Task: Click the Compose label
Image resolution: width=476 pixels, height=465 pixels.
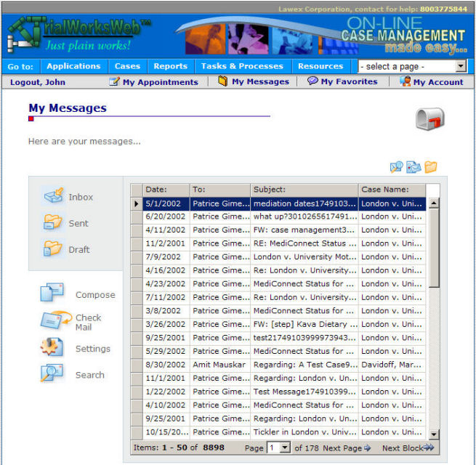Action: (x=95, y=295)
